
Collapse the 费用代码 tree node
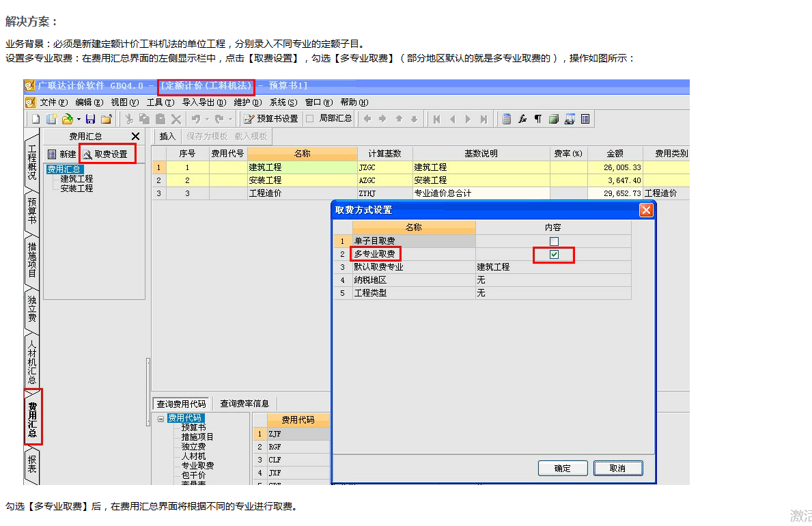(161, 419)
